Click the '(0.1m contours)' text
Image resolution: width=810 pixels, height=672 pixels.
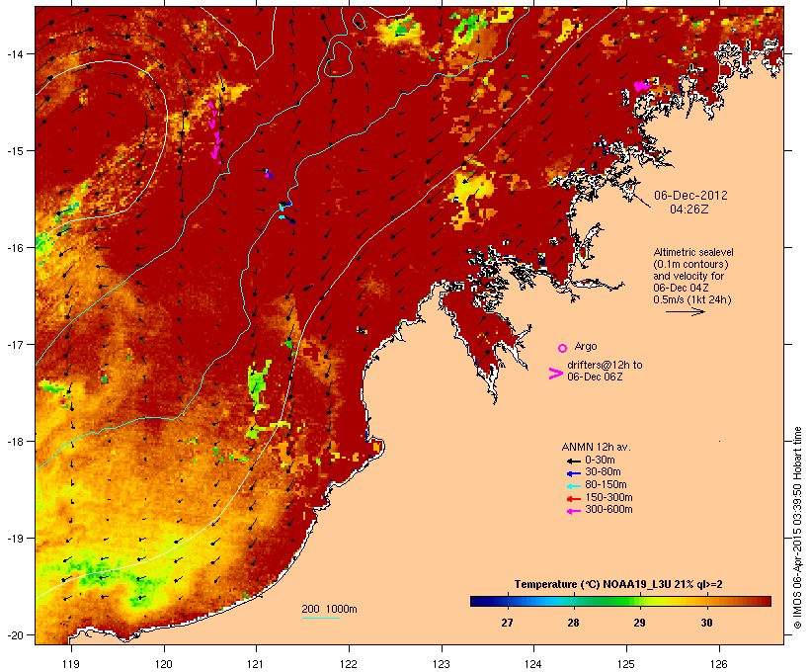point(691,264)
